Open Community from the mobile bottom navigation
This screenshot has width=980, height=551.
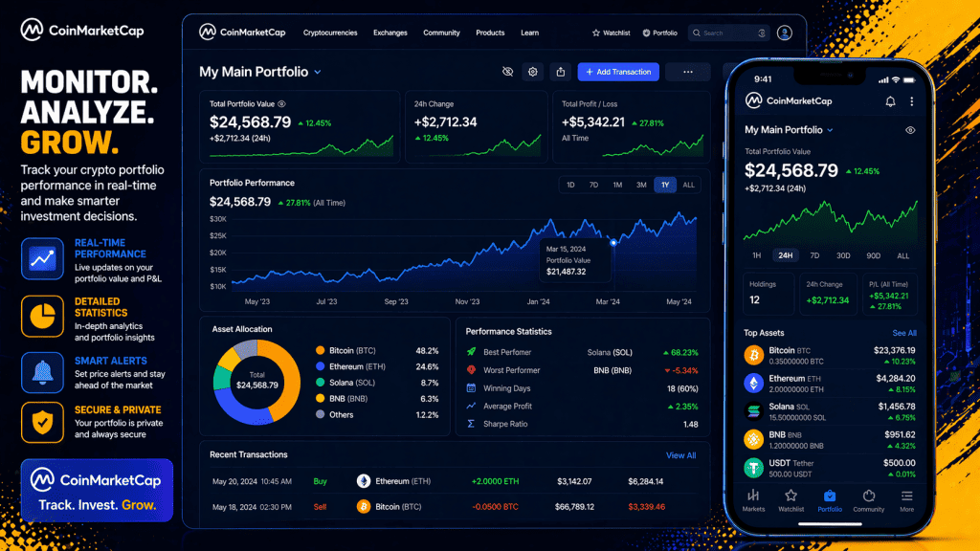[x=869, y=497]
